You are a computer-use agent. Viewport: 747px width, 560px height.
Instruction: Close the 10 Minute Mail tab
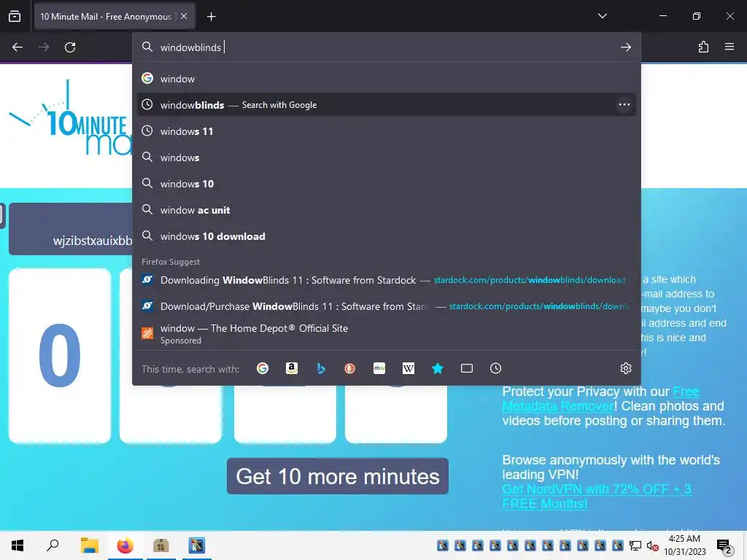pos(184,16)
